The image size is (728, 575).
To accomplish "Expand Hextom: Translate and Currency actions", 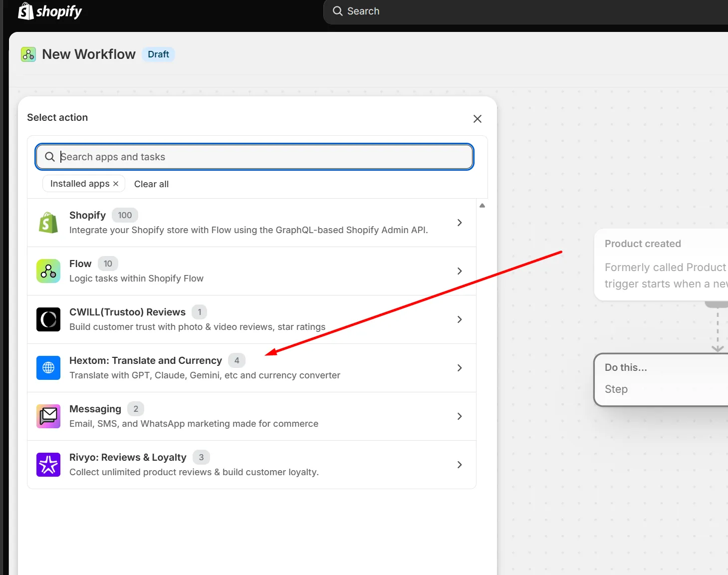I will [460, 368].
